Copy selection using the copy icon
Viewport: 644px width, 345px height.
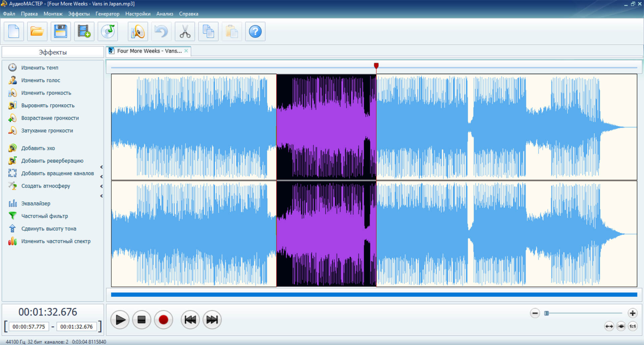(x=208, y=32)
